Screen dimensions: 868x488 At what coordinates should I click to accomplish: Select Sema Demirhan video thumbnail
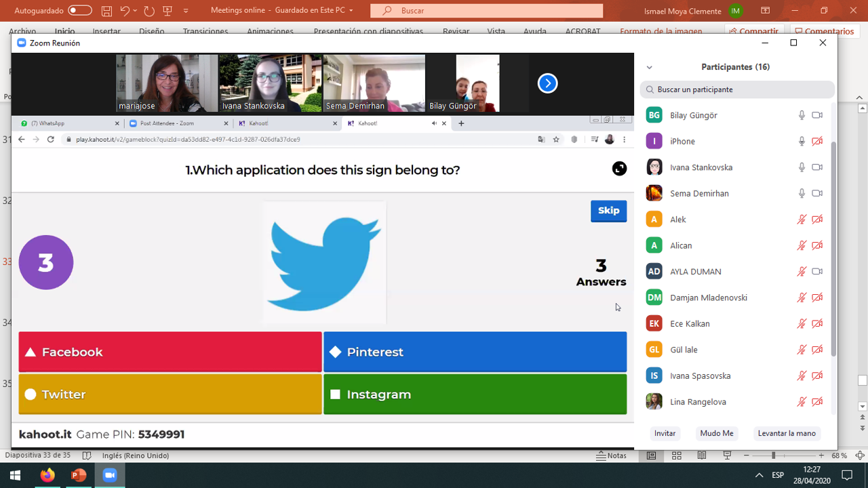click(x=374, y=83)
